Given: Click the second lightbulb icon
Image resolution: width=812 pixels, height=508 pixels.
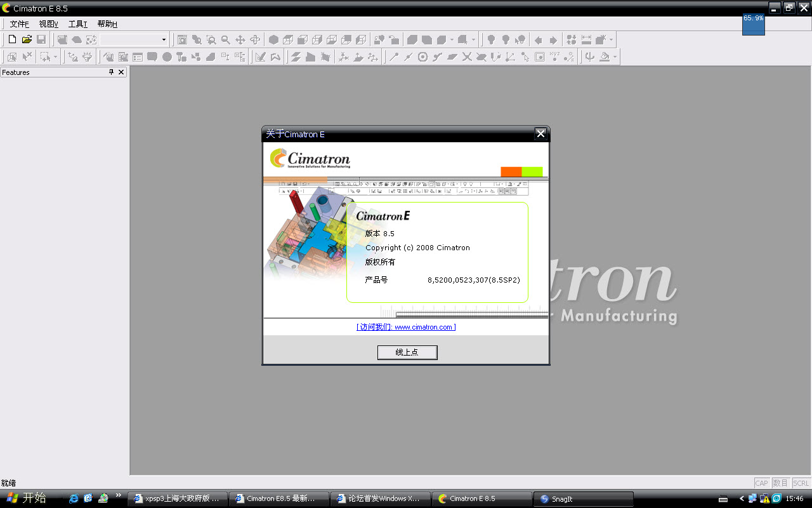Looking at the screenshot, I should coord(506,39).
